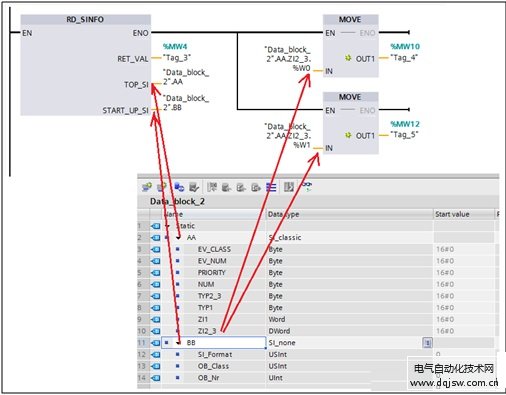Click the UInt data type of OB_Nr
The height and width of the screenshot is (395, 506).
(x=275, y=378)
